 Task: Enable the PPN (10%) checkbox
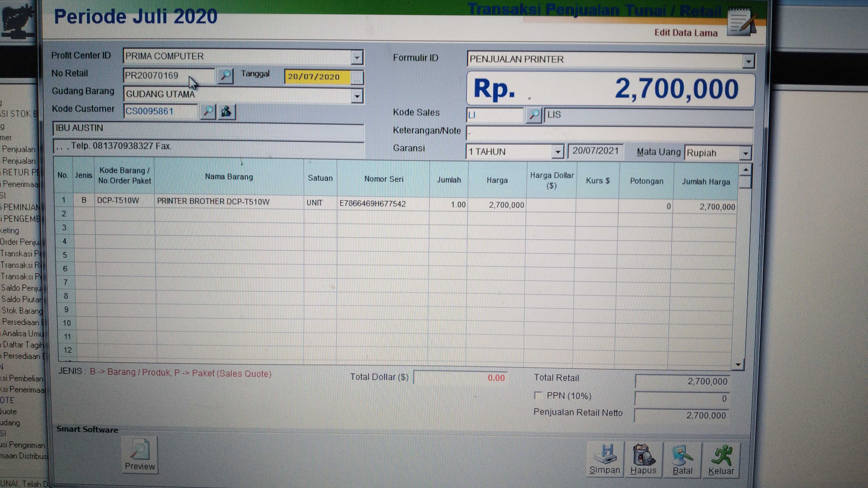(538, 395)
